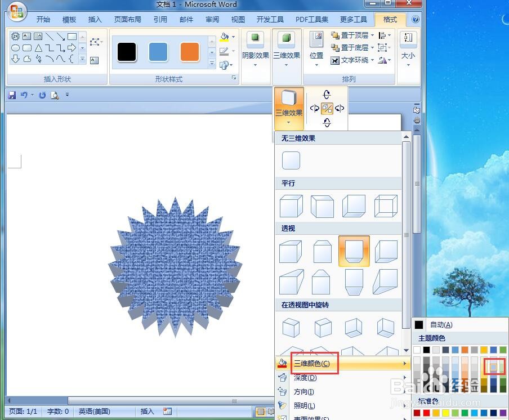Click the undo icon
The width and height of the screenshot is (509, 420).
point(24,95)
